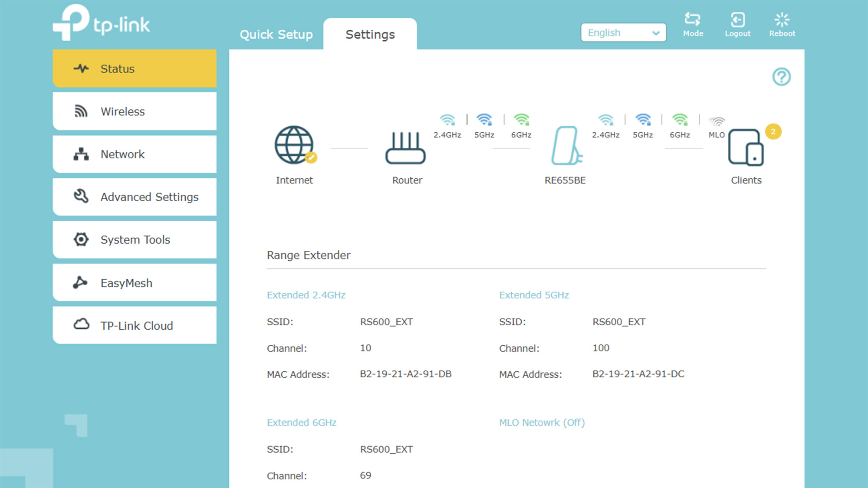
Task: Click the help question mark icon
Action: [781, 77]
